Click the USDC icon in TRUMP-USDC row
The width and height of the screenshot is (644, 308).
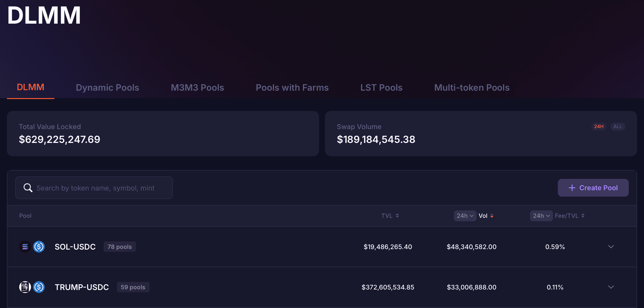coord(39,287)
